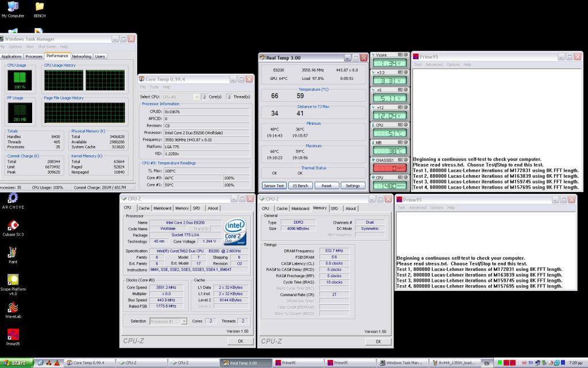This screenshot has width=588, height=368.
Task: Click the fan icon beside the CHASSIS1 label
Action: point(373,160)
